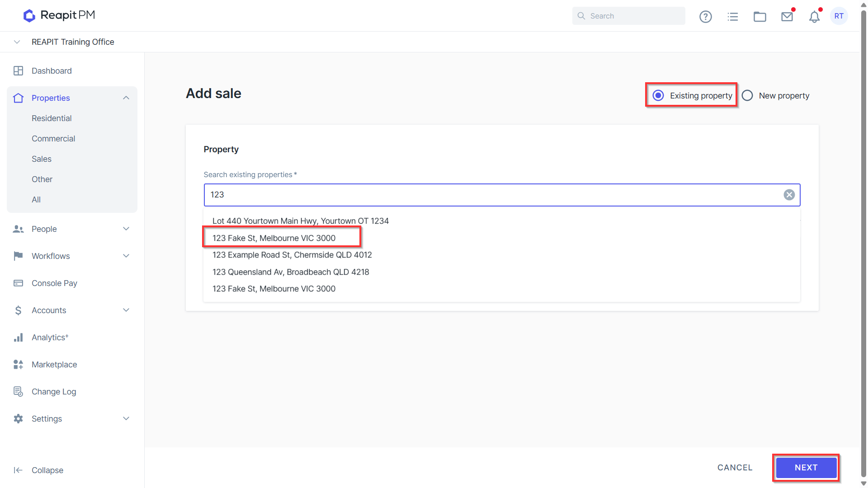The image size is (868, 488).
Task: Click the RT user avatar
Action: coord(839,16)
